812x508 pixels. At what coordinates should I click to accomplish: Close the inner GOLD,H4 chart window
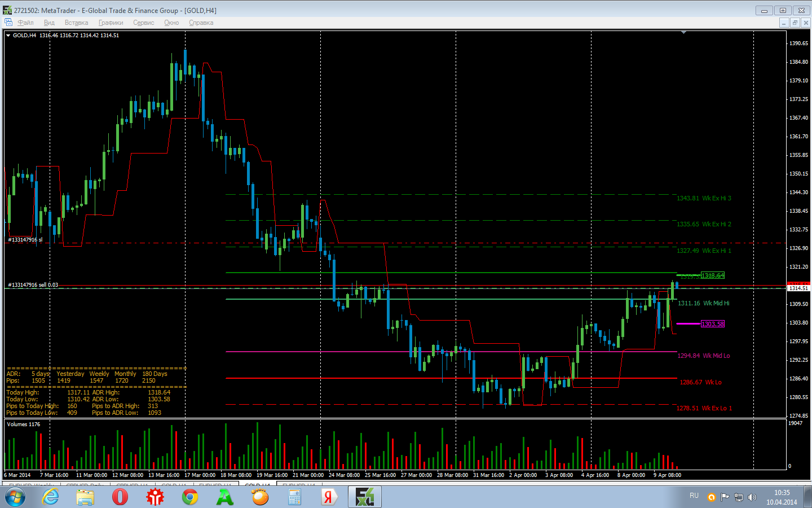(806, 23)
